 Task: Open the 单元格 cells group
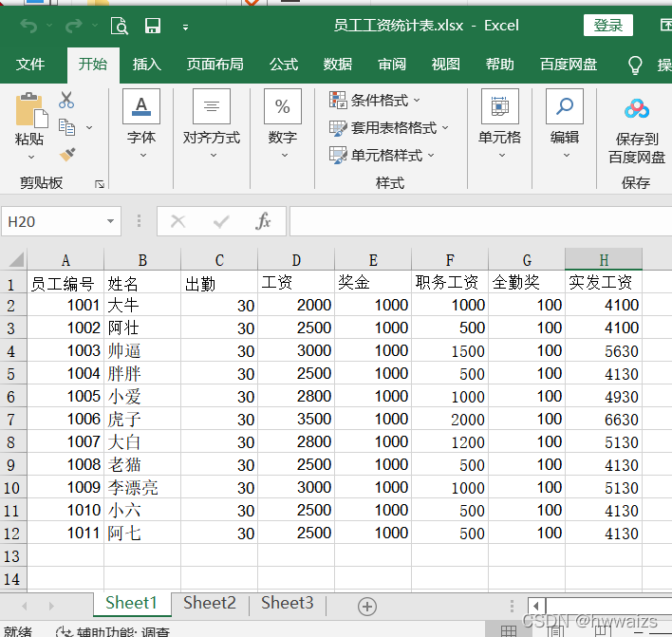499,123
